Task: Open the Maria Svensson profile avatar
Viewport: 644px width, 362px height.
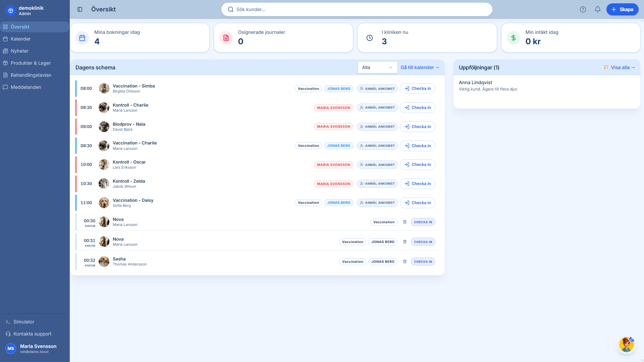Action: click(10, 348)
